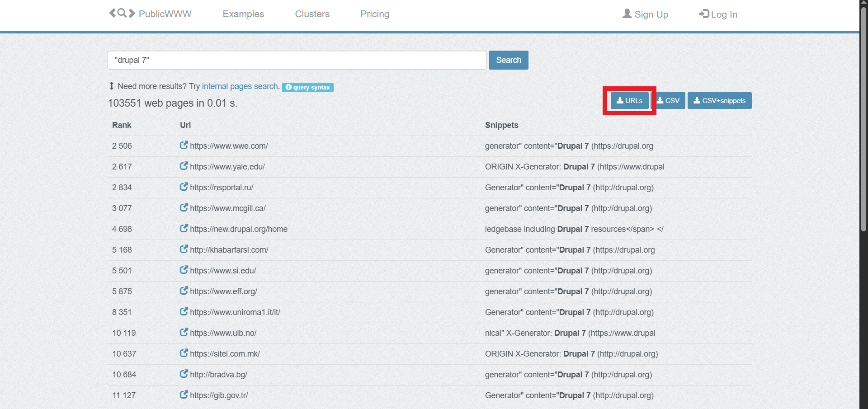Click rank value 4 698
The image size is (868, 409).
(122, 229)
